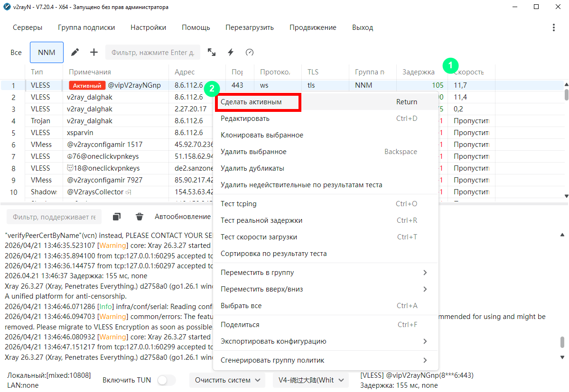The height and width of the screenshot is (392, 569).
Task: Clear the log with trash icon
Action: [x=140, y=217]
